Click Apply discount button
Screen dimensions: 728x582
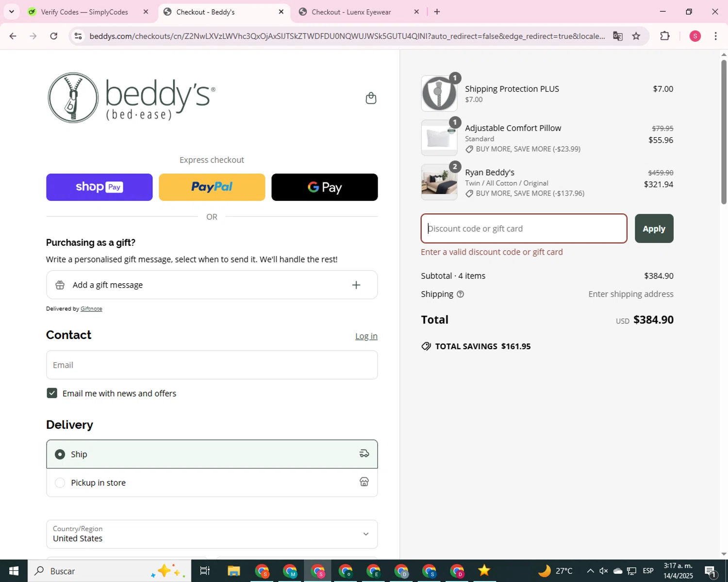coord(654,228)
